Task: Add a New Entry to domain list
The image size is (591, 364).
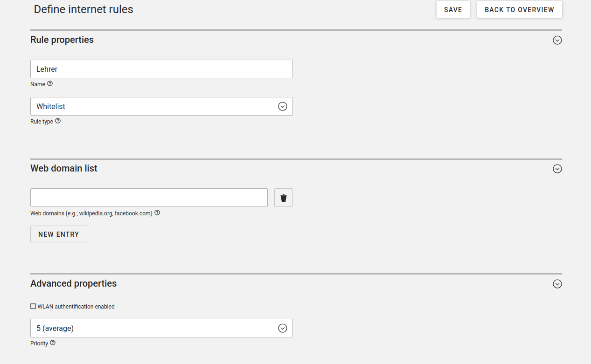Action: click(59, 234)
